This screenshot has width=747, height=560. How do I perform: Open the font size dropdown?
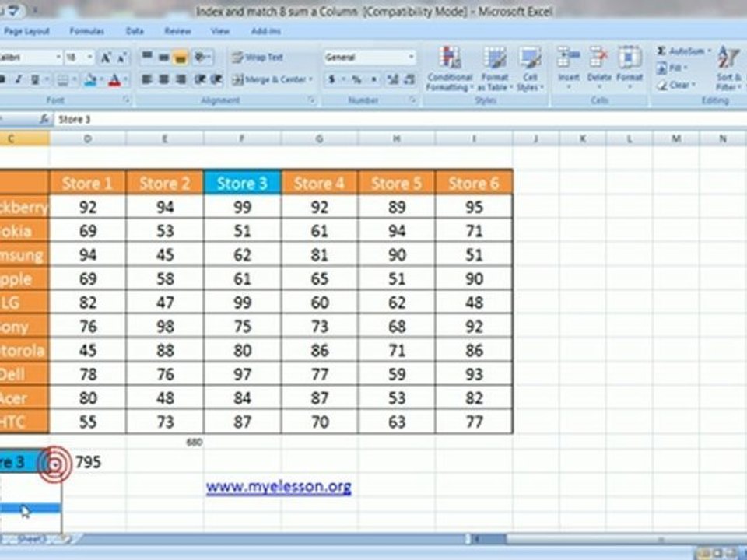[89, 58]
